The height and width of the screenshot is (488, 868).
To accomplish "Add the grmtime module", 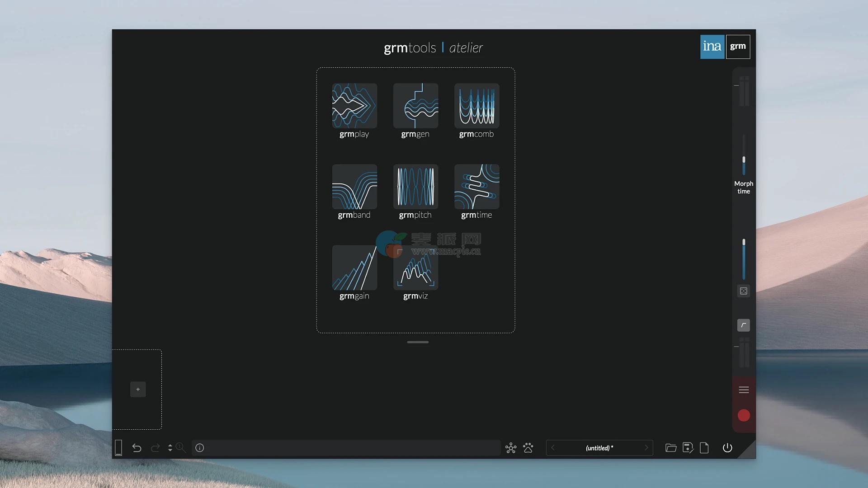I will [x=476, y=187].
